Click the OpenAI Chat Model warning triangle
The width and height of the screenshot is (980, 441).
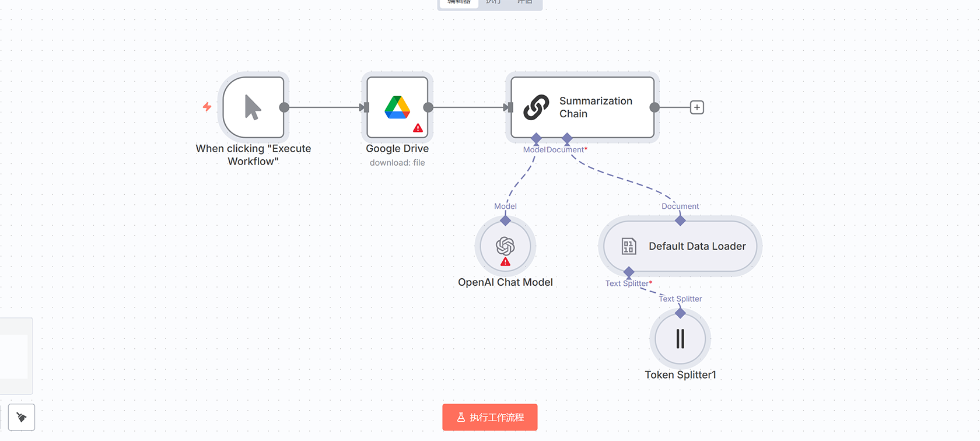click(505, 262)
